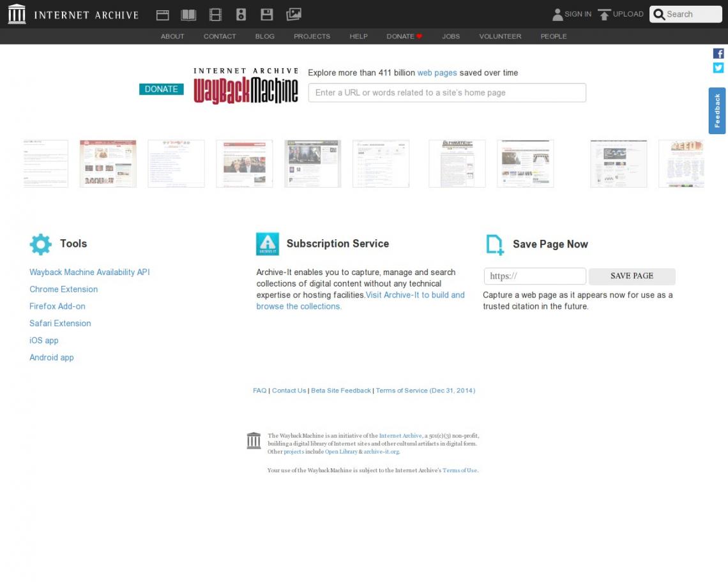Screen dimensions: 728x582
Task: Select Donate in the navigation bar
Action: (404, 36)
